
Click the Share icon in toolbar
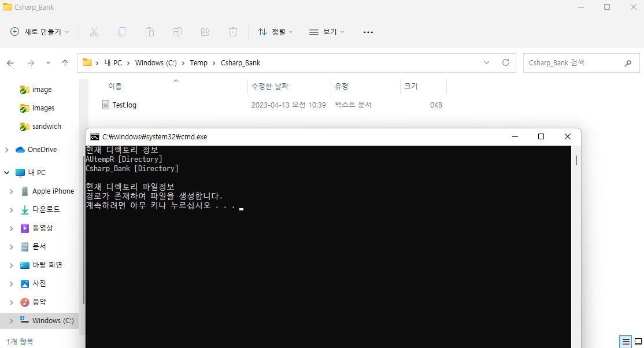[205, 32]
